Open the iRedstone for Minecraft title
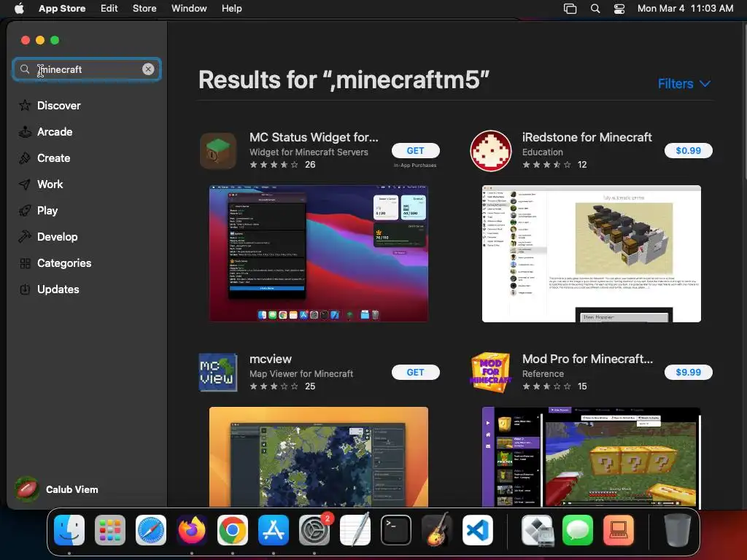The image size is (747, 560). (587, 137)
